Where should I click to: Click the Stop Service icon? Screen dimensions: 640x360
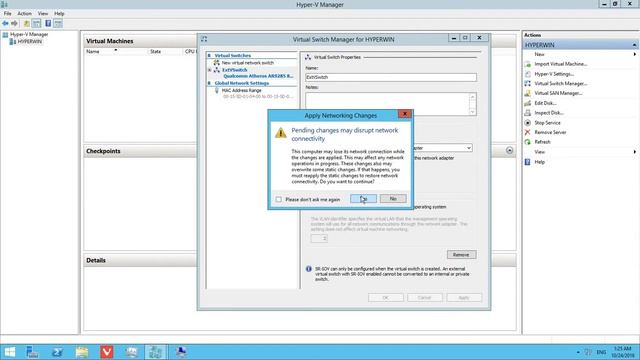pos(527,122)
